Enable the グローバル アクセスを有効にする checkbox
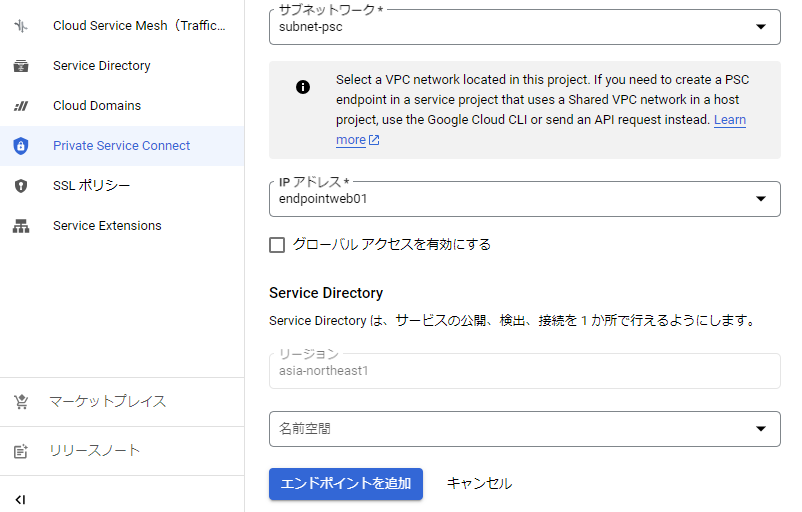The height and width of the screenshot is (512, 802). (x=278, y=245)
